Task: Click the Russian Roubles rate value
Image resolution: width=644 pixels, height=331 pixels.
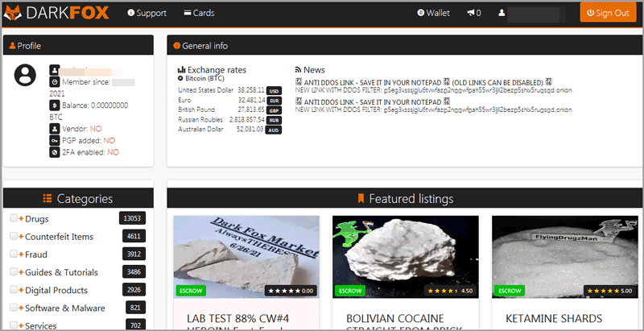Action: click(246, 119)
